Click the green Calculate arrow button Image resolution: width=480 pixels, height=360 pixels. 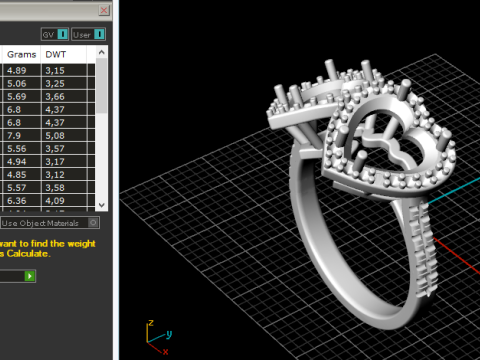pyautogui.click(x=30, y=276)
